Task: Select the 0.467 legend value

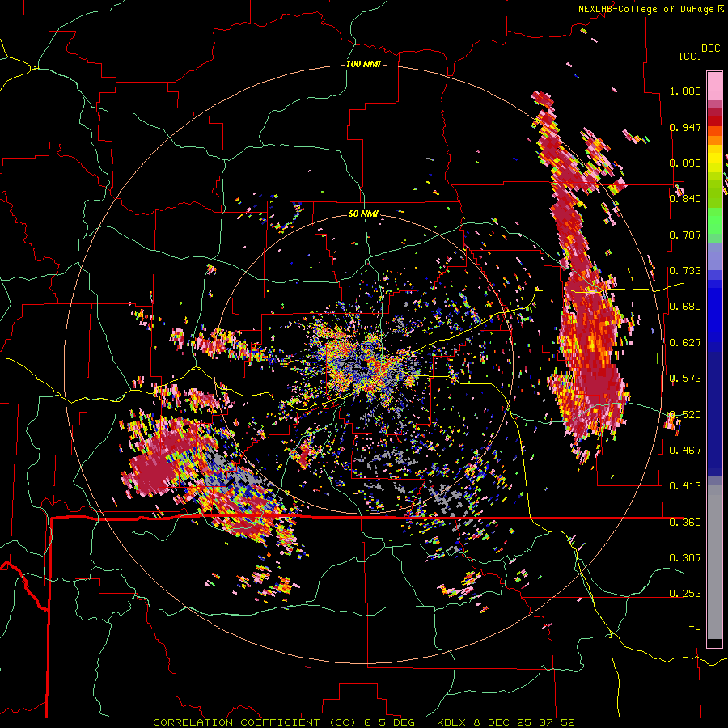Action: [x=685, y=451]
